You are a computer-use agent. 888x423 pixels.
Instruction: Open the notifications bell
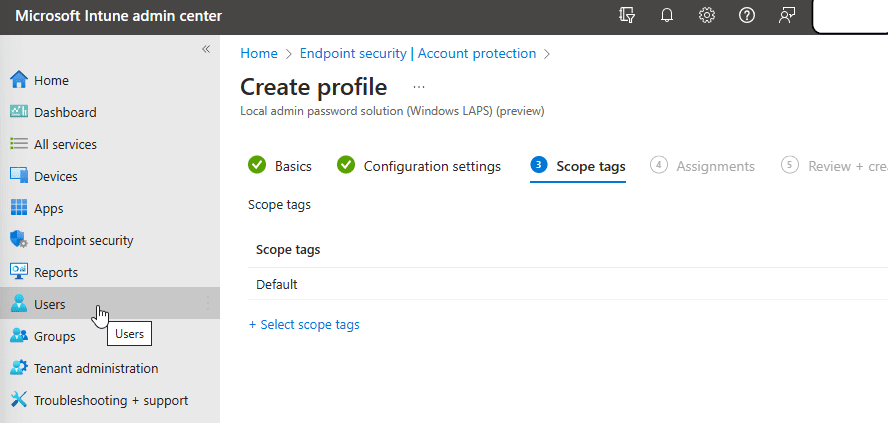(667, 16)
